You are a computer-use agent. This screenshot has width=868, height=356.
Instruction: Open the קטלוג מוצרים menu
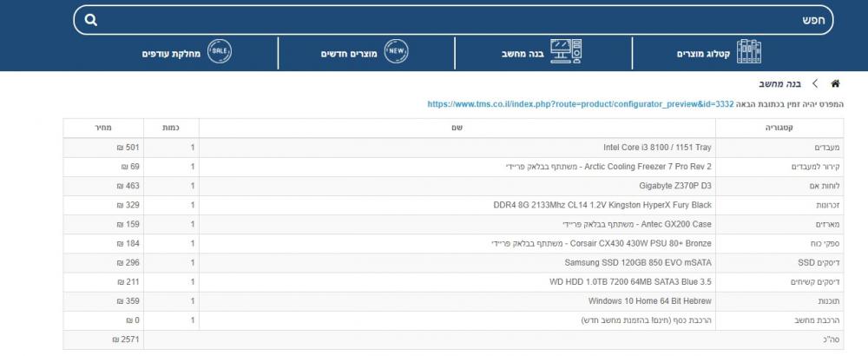(703, 54)
